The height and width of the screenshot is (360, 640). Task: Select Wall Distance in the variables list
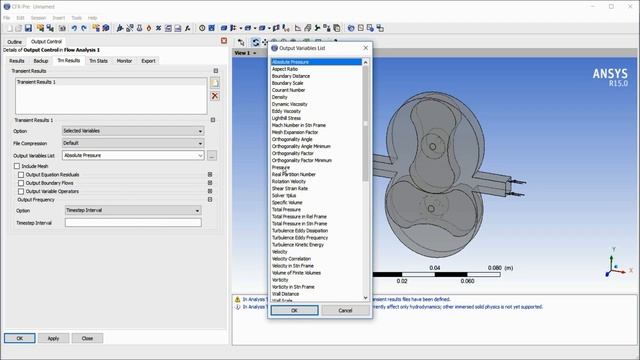(285, 294)
